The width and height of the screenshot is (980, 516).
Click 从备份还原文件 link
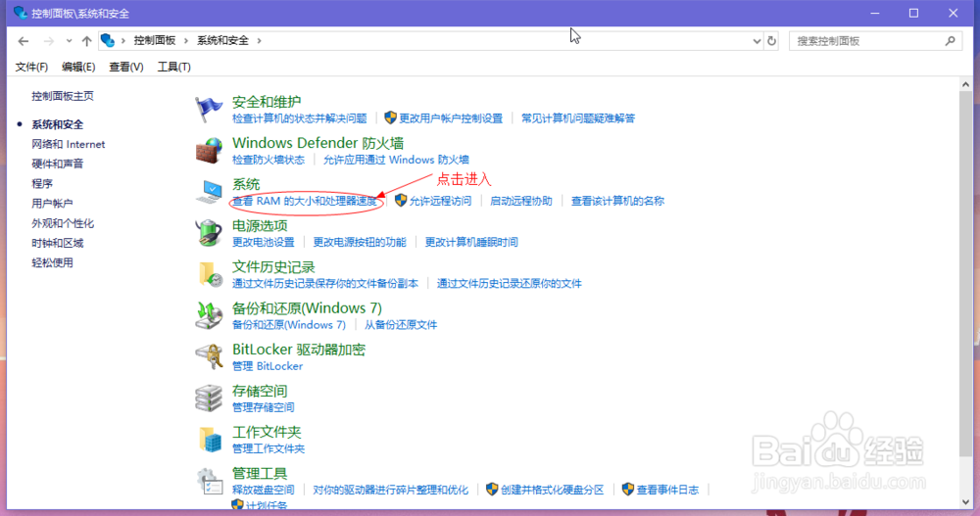pos(401,325)
